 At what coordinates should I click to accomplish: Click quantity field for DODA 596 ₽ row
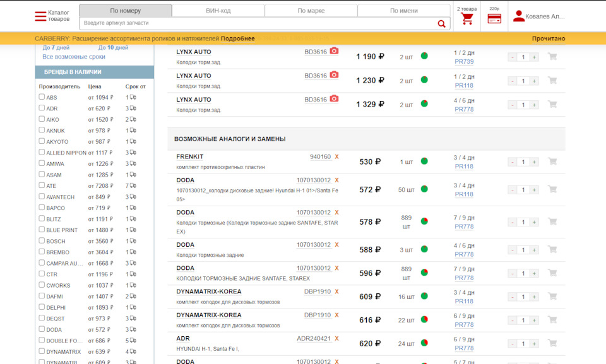523,274
